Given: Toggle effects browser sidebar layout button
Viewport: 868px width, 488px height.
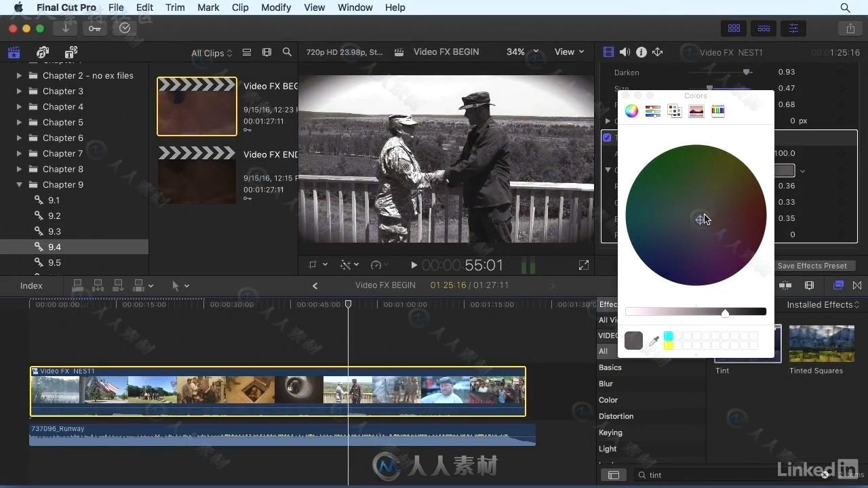Looking at the screenshot, I should point(614,475).
